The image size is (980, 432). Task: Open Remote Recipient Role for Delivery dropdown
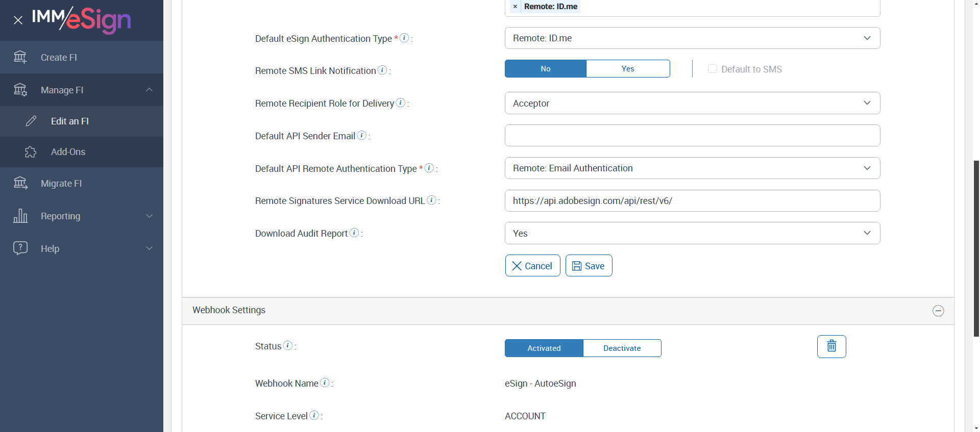tap(692, 103)
